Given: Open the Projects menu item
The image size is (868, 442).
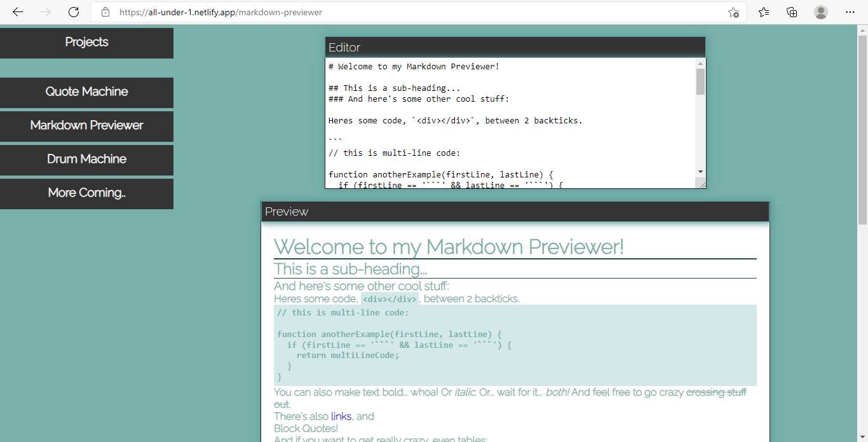Looking at the screenshot, I should pyautogui.click(x=86, y=43).
